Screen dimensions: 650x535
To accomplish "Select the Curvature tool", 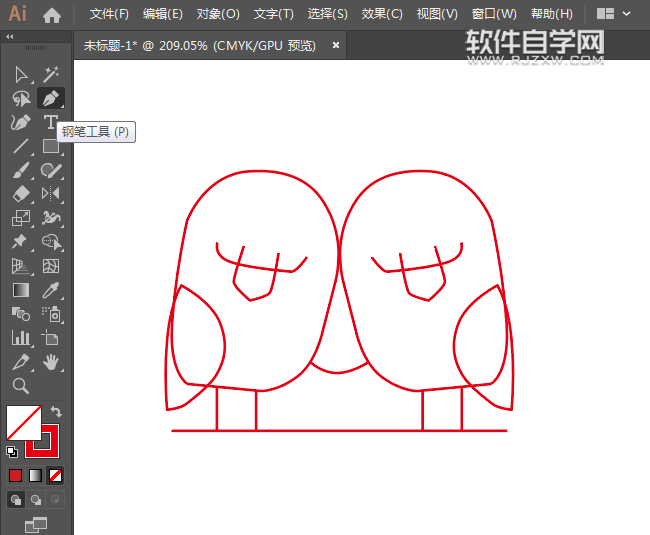I will point(21,123).
